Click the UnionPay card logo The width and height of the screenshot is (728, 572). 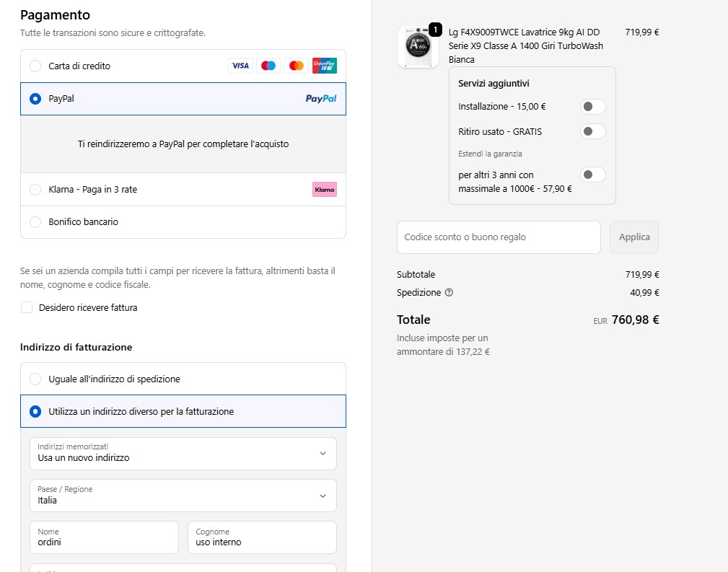pyautogui.click(x=325, y=66)
